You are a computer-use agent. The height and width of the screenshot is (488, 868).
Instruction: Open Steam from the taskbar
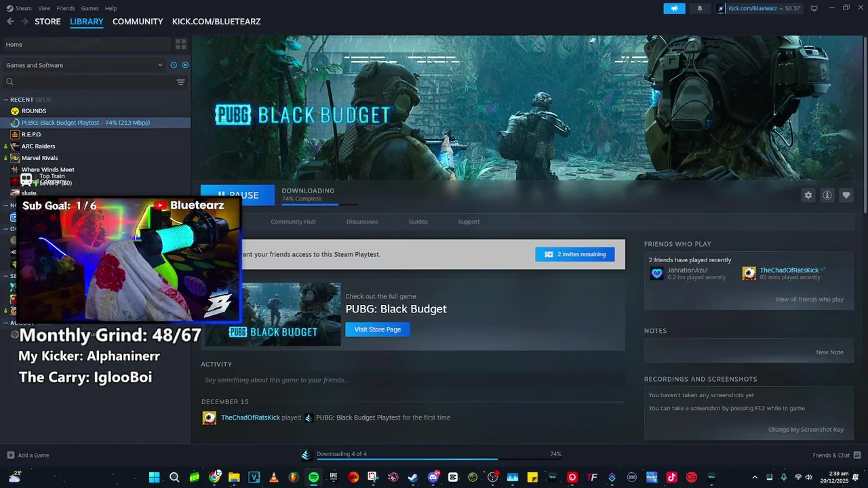point(413,477)
